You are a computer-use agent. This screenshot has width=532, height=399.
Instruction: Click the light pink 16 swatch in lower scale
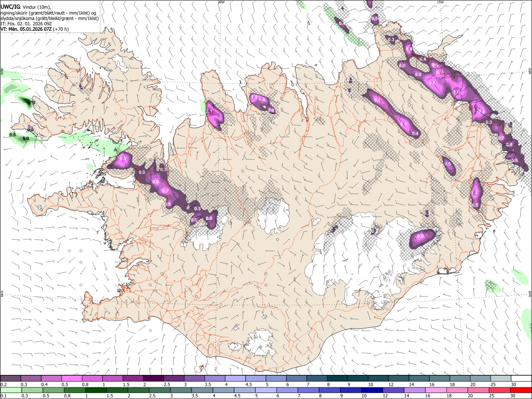click(x=436, y=390)
